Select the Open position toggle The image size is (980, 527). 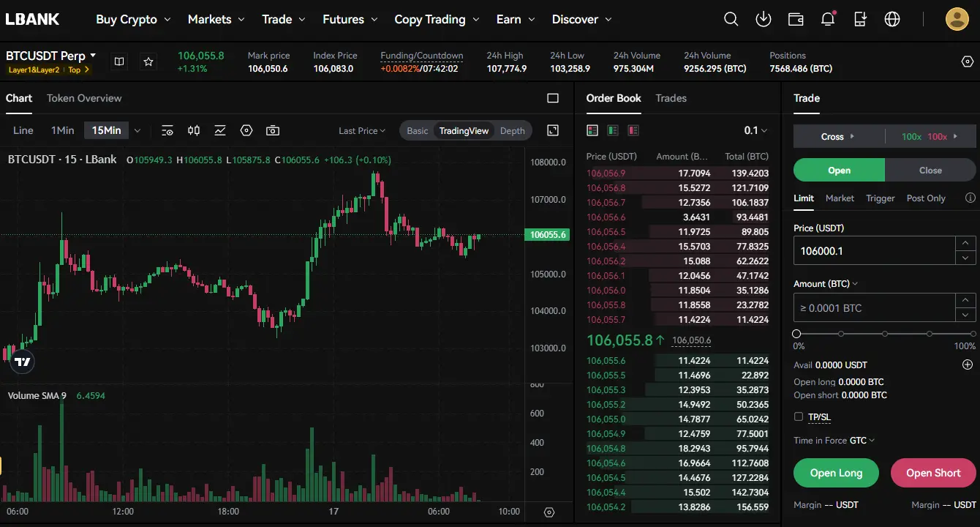click(839, 170)
